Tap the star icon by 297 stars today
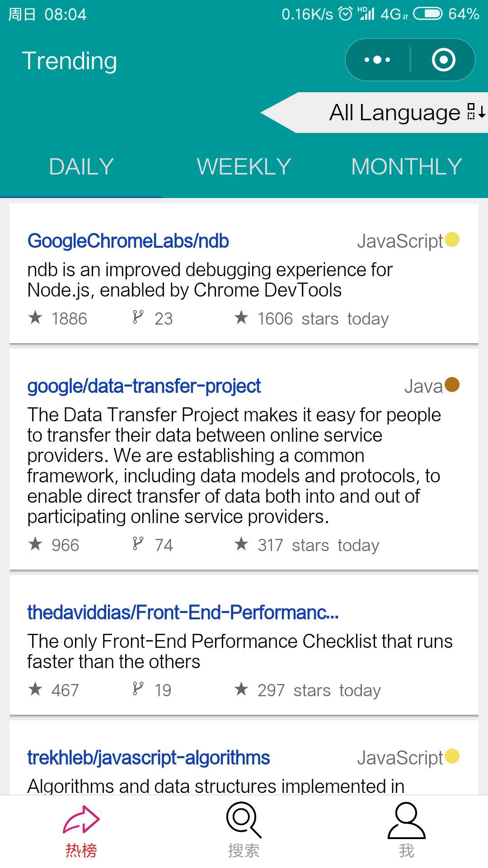Image resolution: width=488 pixels, height=868 pixels. click(241, 689)
